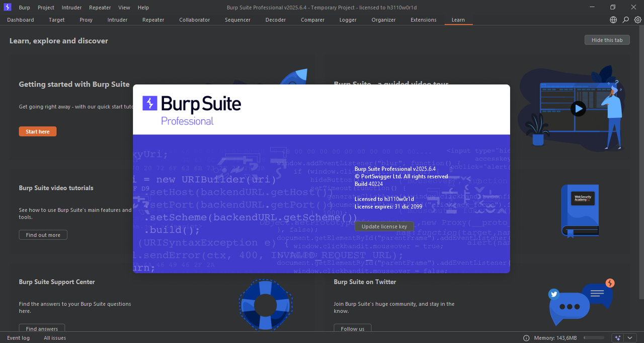
Task: Click Burp Suite Support Center heading
Action: (57, 282)
